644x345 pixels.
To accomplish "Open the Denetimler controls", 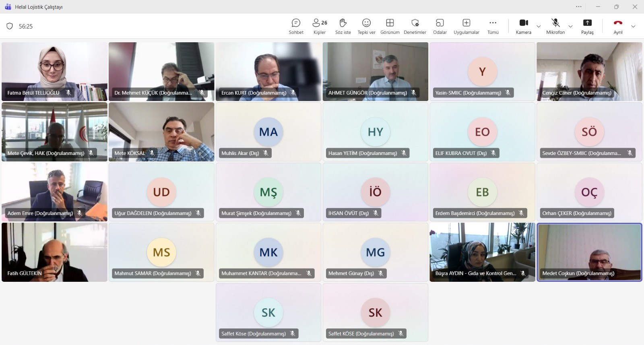I will pos(415,26).
